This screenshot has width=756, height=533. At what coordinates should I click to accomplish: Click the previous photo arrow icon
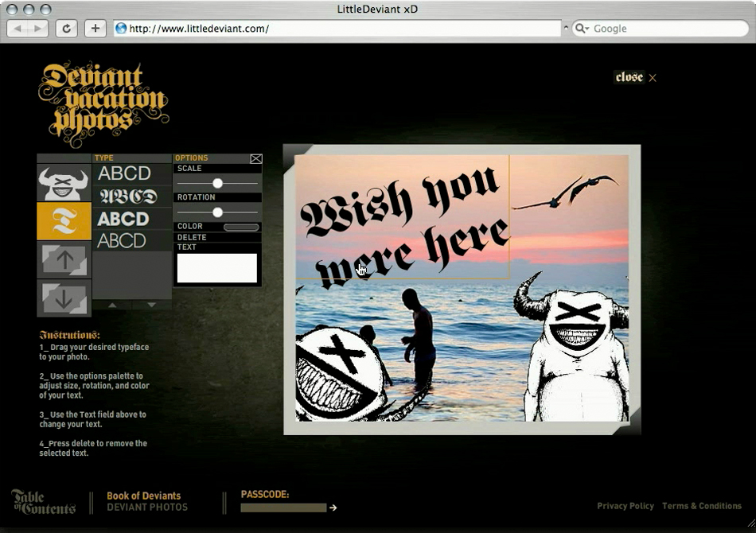[x=63, y=260]
